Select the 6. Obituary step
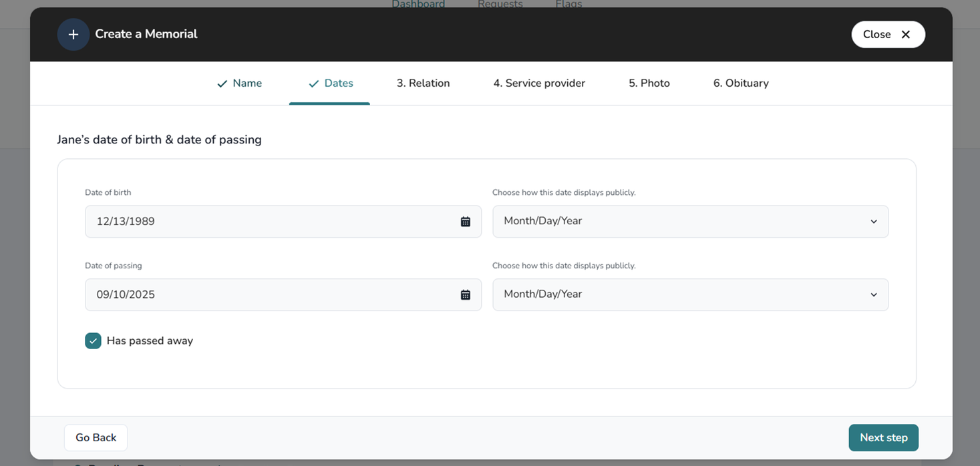The height and width of the screenshot is (466, 980). click(x=740, y=83)
